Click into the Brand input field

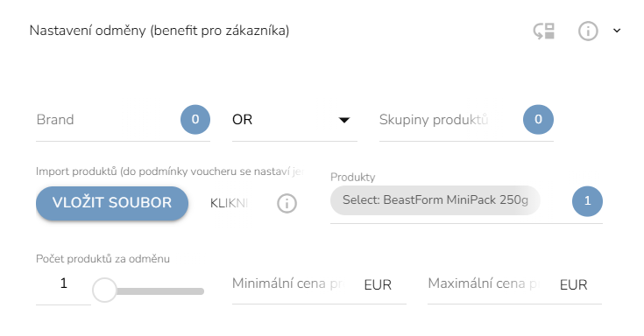(x=107, y=120)
